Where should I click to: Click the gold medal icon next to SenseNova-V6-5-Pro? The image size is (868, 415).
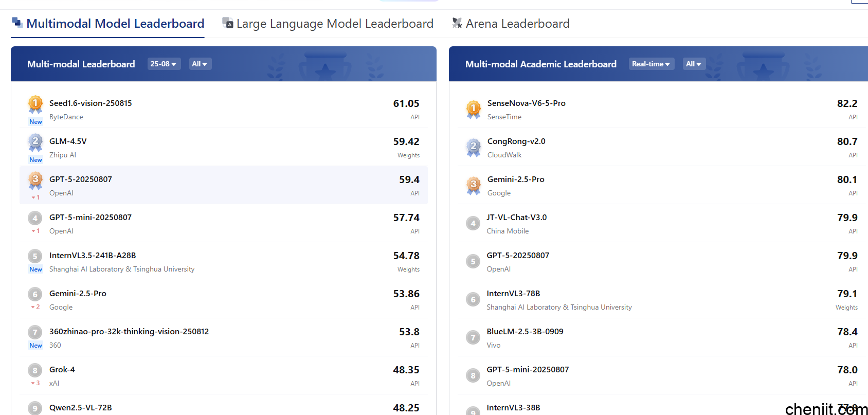pos(473,109)
